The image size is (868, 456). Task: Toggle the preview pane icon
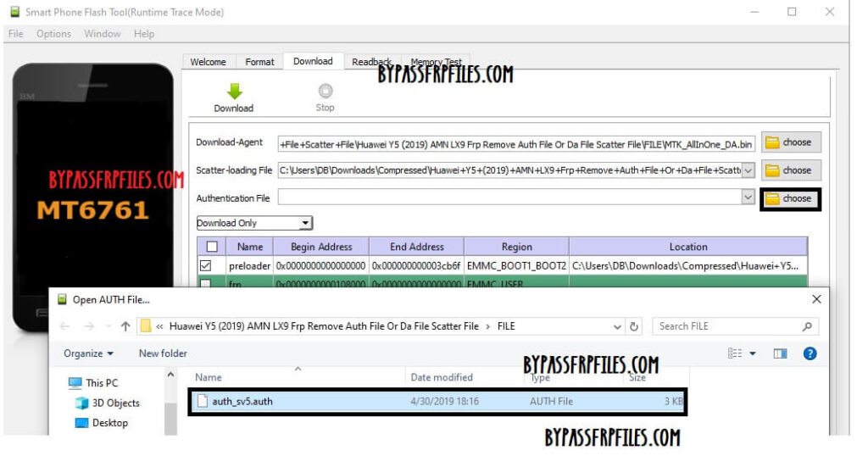(x=780, y=353)
